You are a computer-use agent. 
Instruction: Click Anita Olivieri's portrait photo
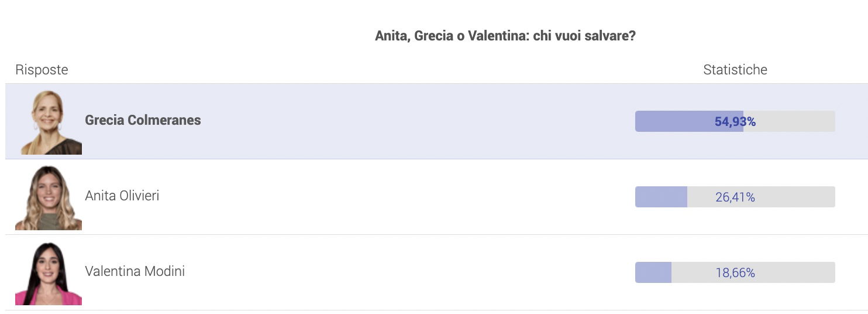49,197
